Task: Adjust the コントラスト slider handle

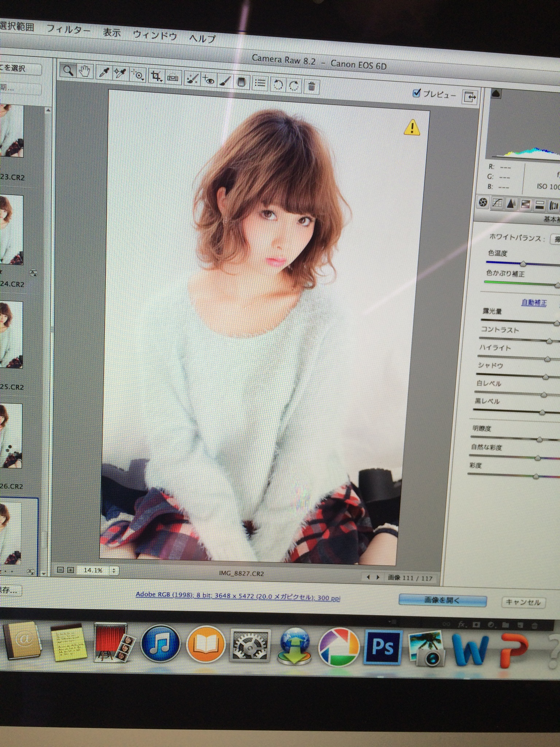Action: click(x=549, y=341)
